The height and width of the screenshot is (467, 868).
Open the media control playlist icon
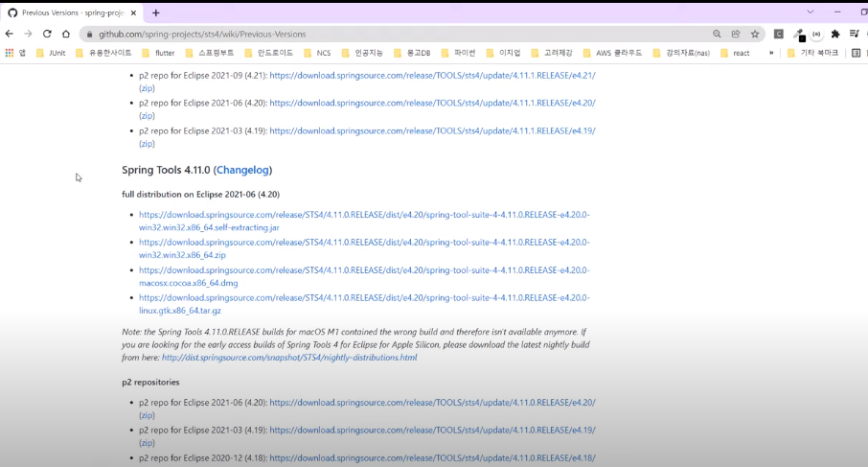pos(855,34)
